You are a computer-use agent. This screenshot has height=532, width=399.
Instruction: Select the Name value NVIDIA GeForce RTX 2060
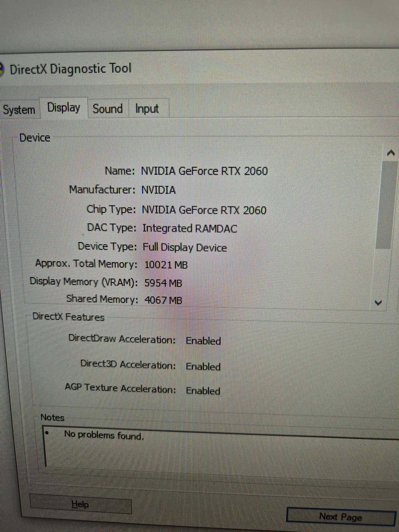[x=204, y=171]
